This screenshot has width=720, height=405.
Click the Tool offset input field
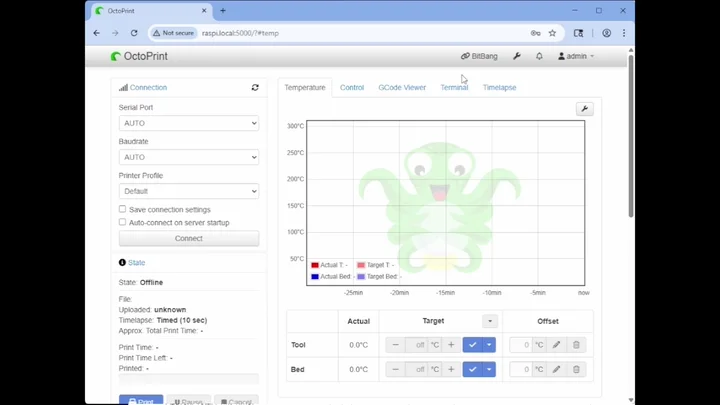pyautogui.click(x=521, y=345)
